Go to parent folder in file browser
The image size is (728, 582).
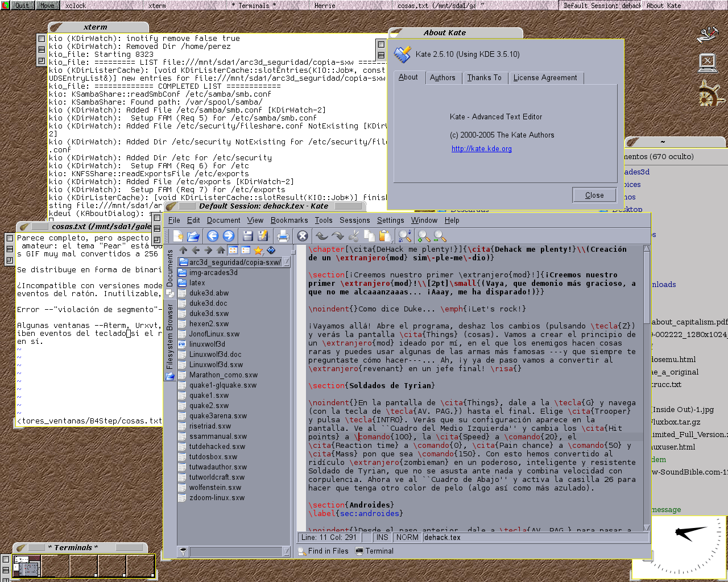coord(183,250)
